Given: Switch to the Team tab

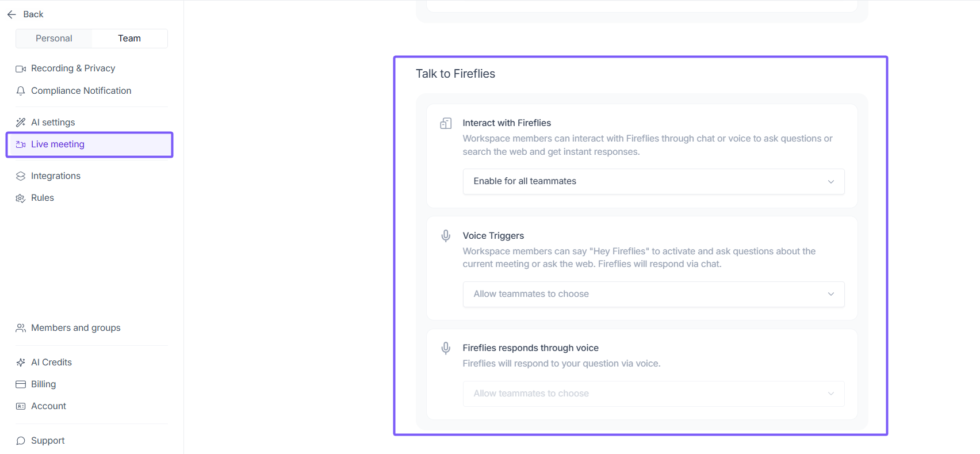Looking at the screenshot, I should (x=129, y=39).
